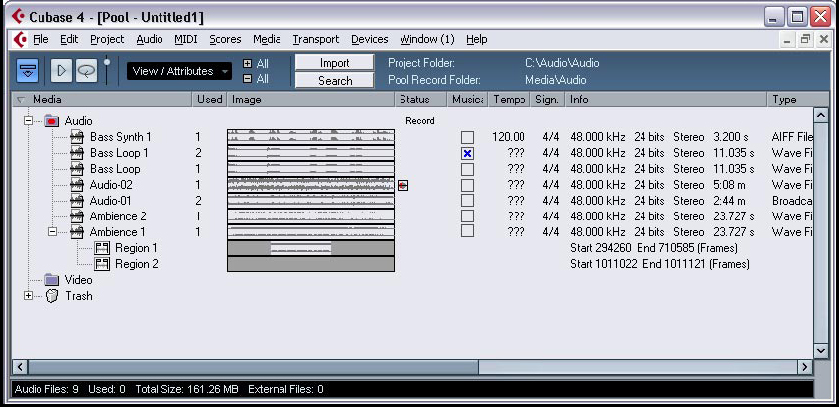Click the 120.00 tempo value
Viewport: 839px width, 407px height.
coord(508,137)
